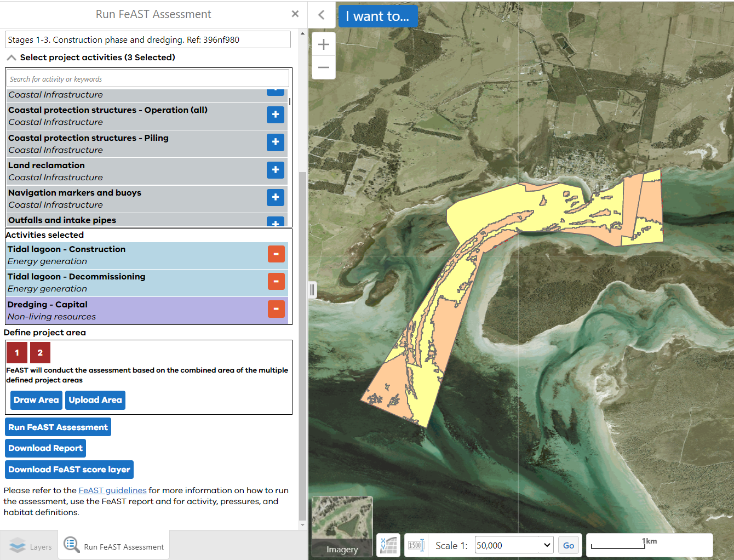
Task: Zoom out on the map
Action: point(324,68)
